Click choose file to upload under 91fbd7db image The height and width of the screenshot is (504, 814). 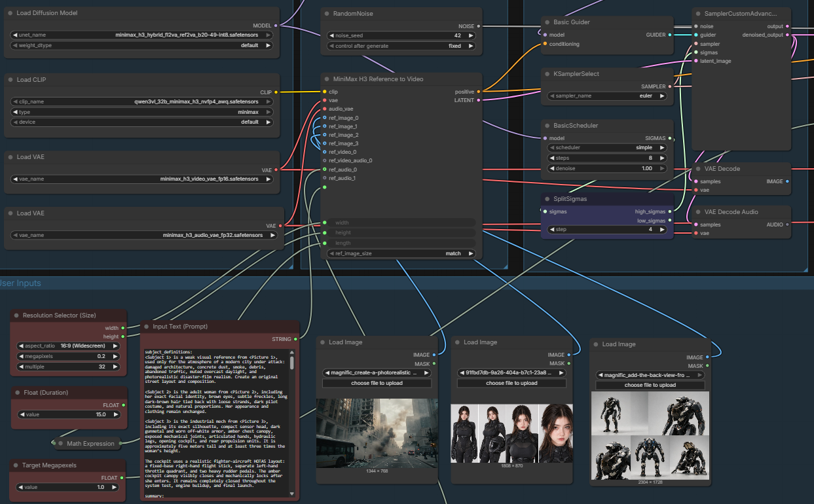[x=511, y=383]
